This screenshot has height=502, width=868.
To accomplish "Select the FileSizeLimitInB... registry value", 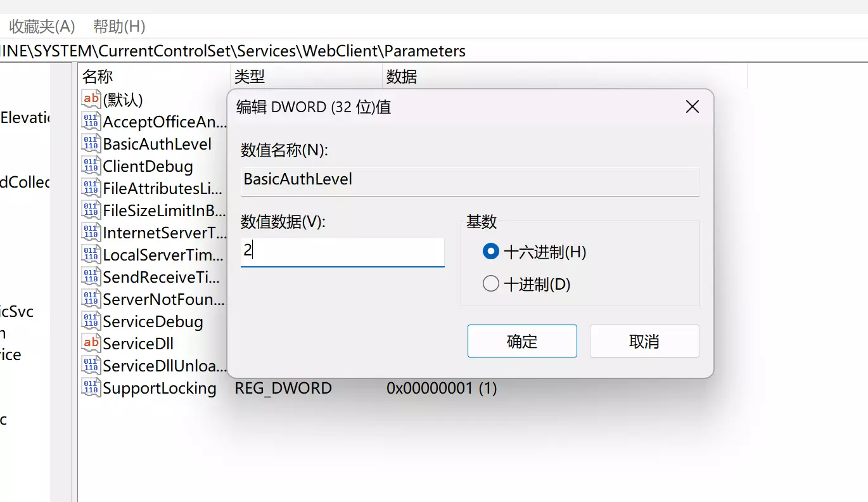I will [164, 210].
